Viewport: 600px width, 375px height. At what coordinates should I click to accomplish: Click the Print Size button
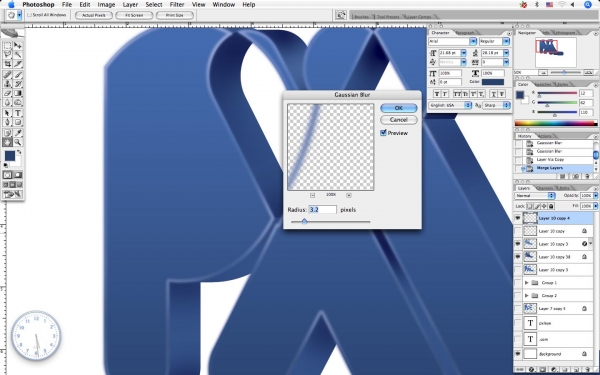click(174, 15)
